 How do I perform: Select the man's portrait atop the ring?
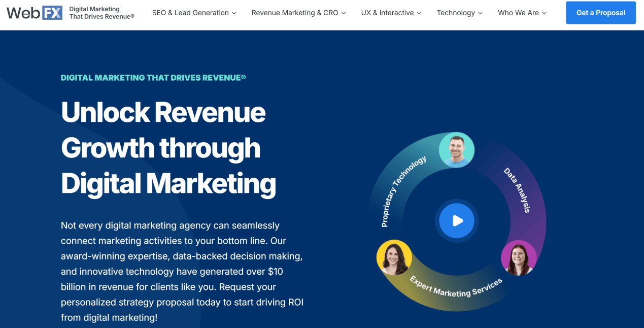457,150
